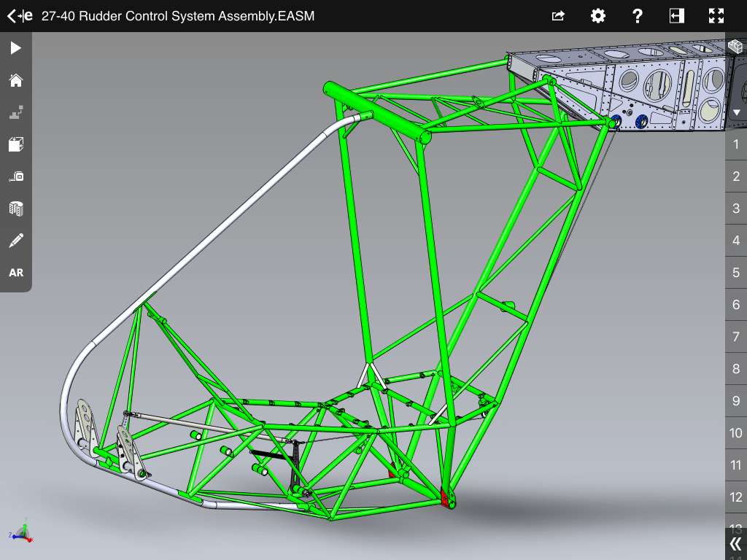Viewport: 747px width, 560px height.
Task: Click the file title 27-40 Rudder Control System Assembly.EASM
Action: [x=178, y=16]
